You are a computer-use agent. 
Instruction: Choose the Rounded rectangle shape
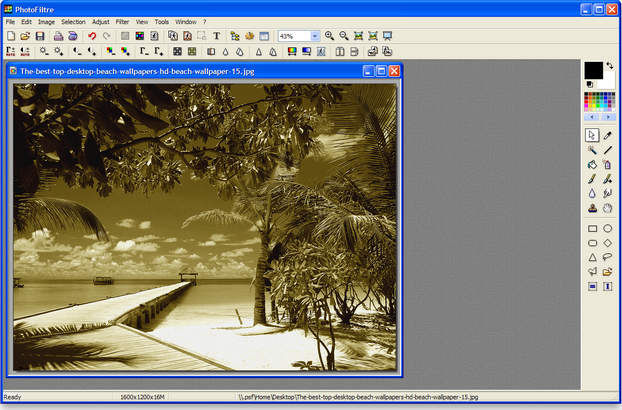pos(592,243)
